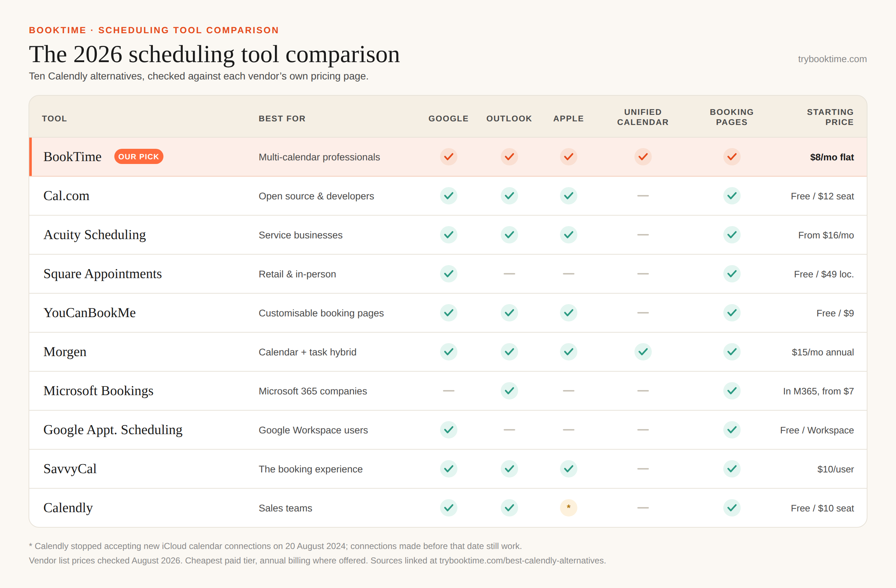This screenshot has width=896, height=588.
Task: Click BookTime's Google checkmark icon
Action: click(x=448, y=157)
